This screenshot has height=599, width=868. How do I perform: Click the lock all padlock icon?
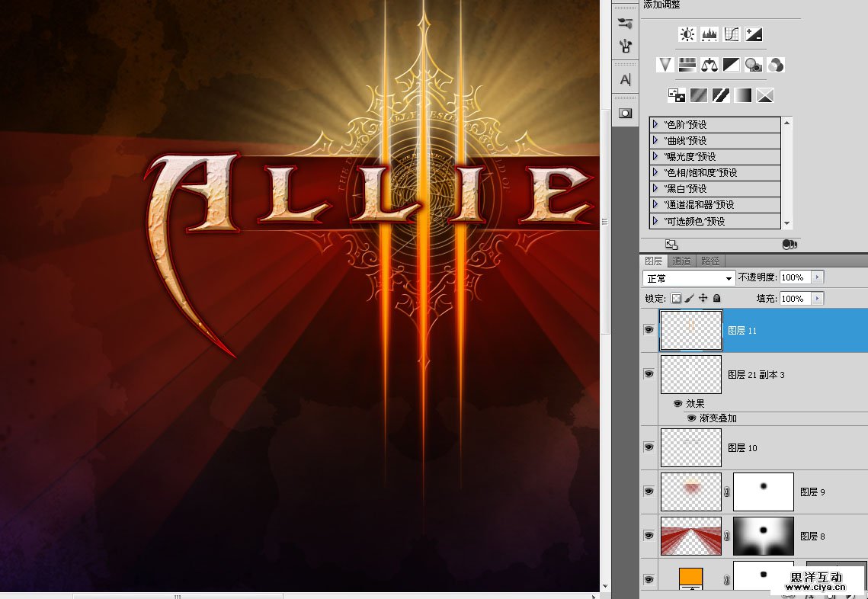click(717, 298)
